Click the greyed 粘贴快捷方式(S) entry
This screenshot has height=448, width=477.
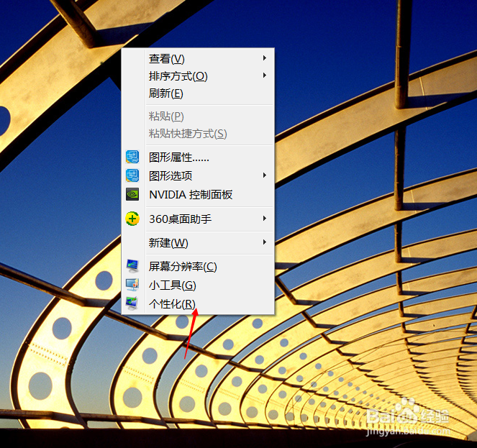pyautogui.click(x=198, y=134)
